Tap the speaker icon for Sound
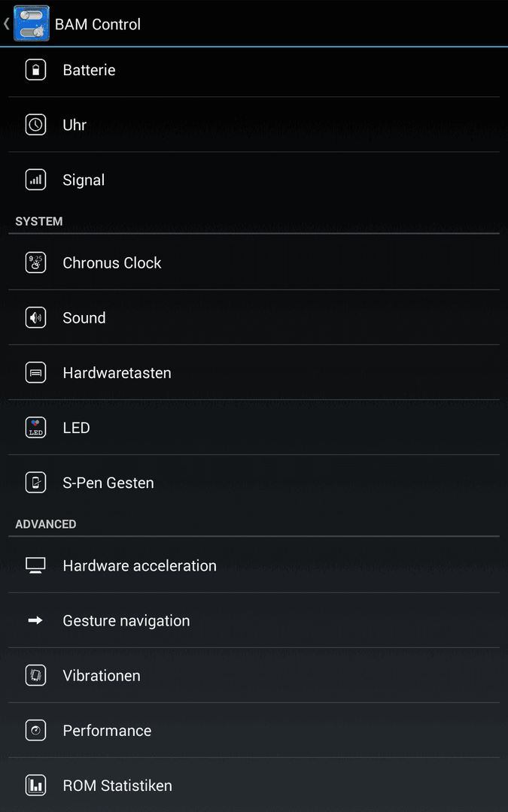Screen dimensions: 508x812 (x=36, y=317)
